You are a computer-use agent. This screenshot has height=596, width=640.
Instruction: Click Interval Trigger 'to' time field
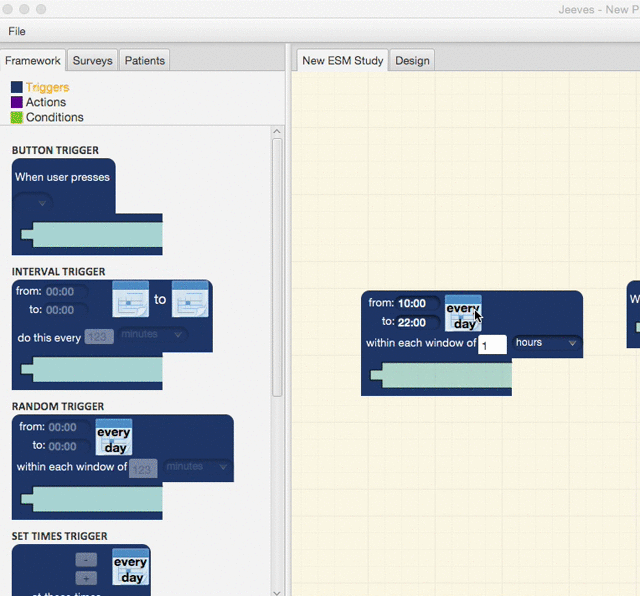(65, 310)
